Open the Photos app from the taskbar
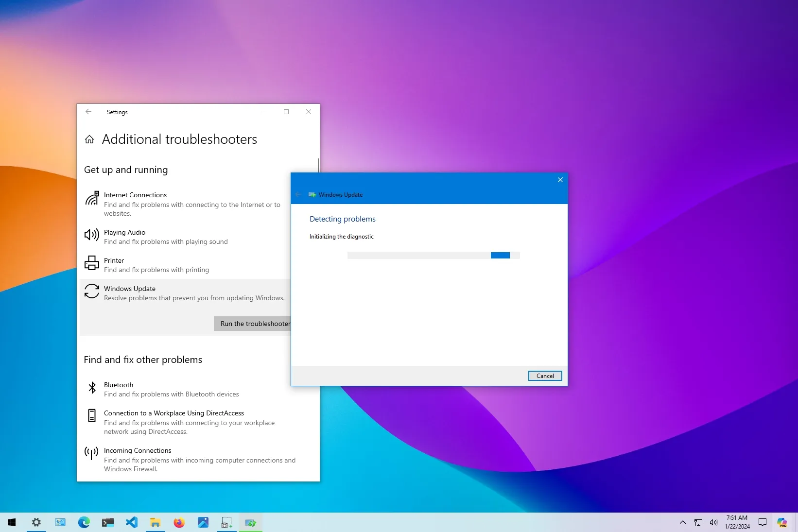Viewport: 798px width, 532px height. pos(203,523)
